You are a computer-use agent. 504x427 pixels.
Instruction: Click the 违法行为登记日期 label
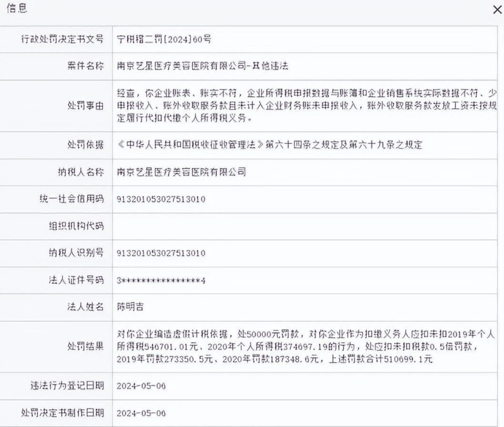pos(67,385)
